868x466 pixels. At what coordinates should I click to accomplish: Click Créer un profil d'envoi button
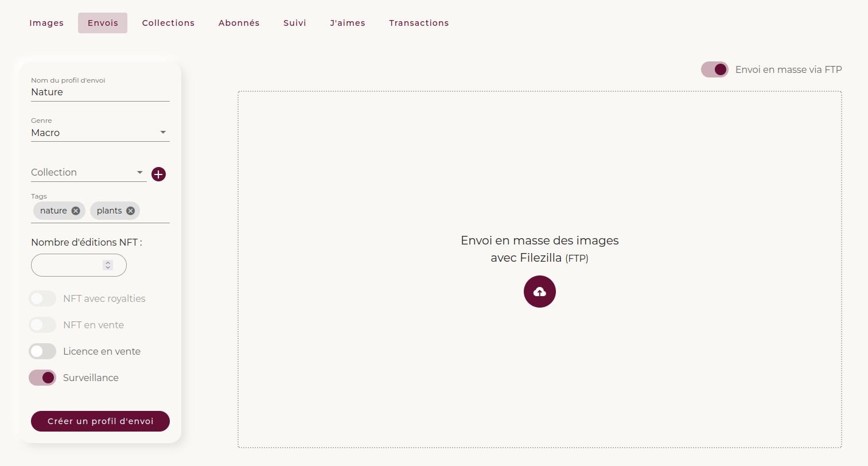(x=100, y=421)
